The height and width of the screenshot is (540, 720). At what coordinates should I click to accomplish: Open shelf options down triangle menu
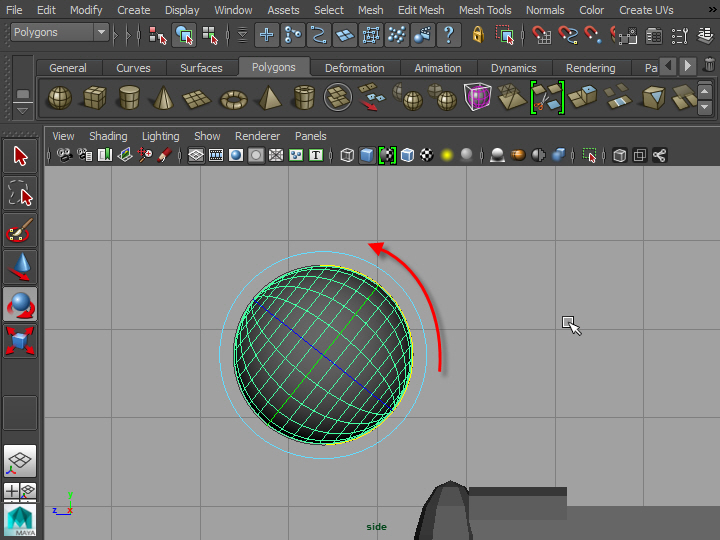tap(22, 111)
